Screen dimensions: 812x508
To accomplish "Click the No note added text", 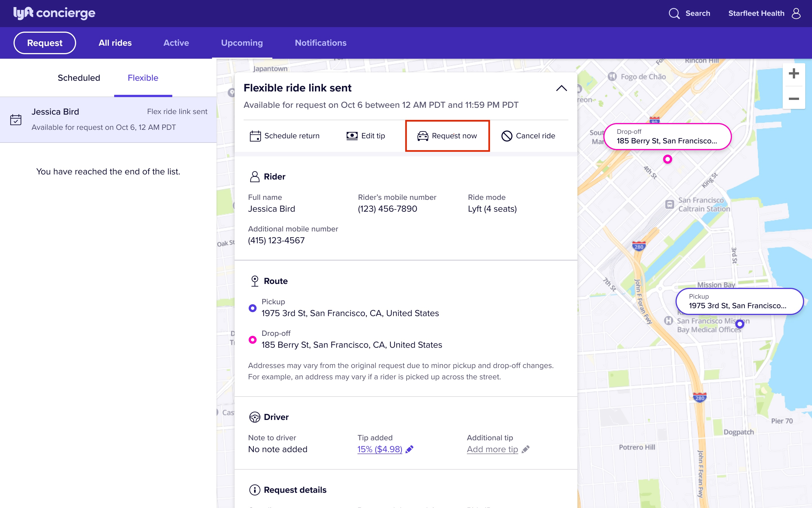I will (x=277, y=449).
